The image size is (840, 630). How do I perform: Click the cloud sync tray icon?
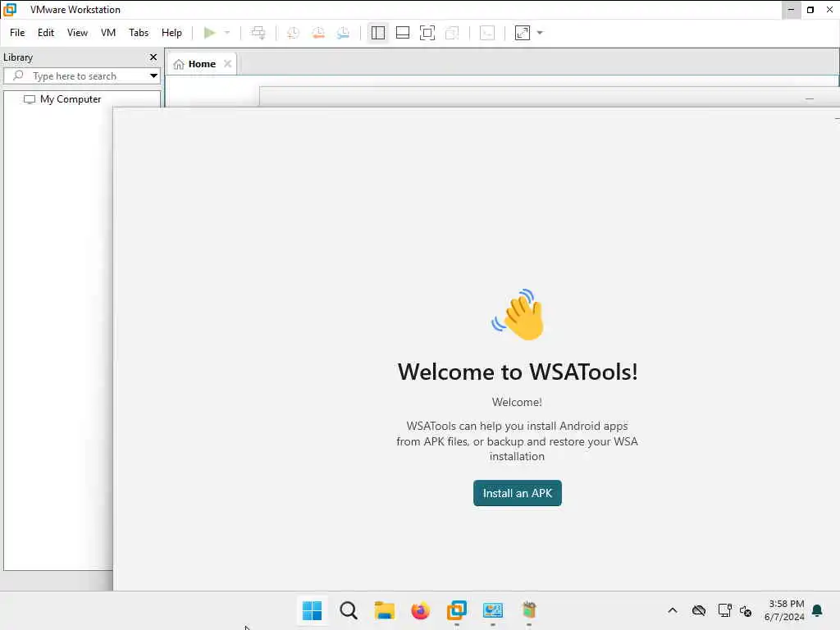coord(699,610)
